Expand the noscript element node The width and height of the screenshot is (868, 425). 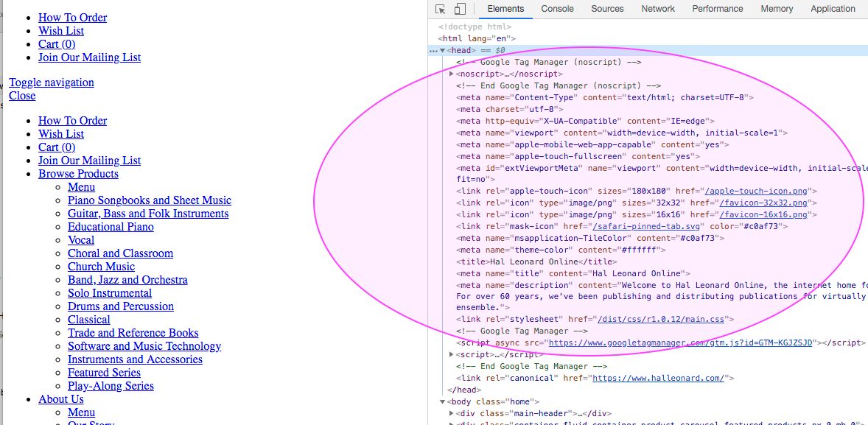tap(451, 74)
